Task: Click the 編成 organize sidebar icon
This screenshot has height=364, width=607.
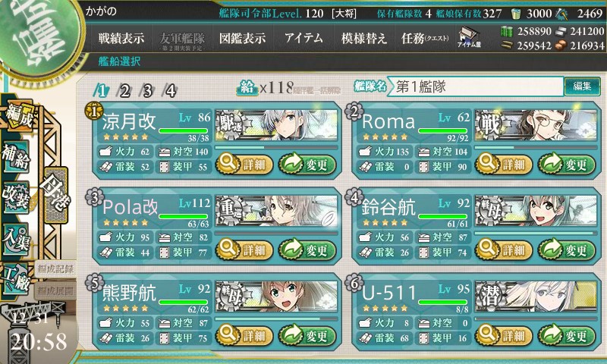Action: click(x=18, y=116)
